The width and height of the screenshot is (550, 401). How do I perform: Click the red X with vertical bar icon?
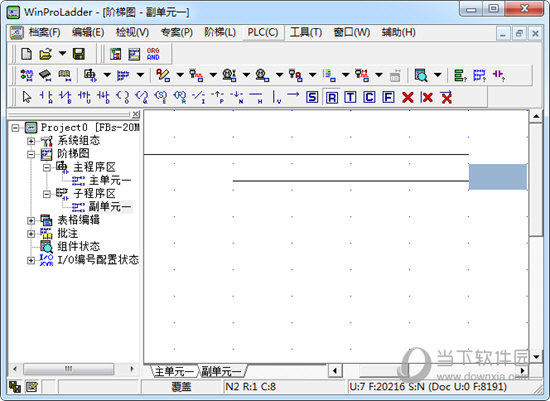(427, 97)
